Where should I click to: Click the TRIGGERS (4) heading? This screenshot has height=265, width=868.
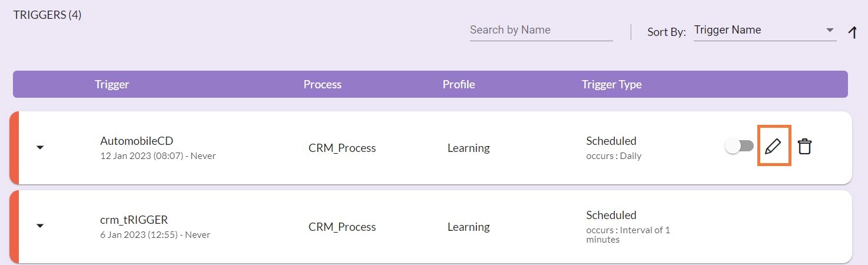click(47, 15)
